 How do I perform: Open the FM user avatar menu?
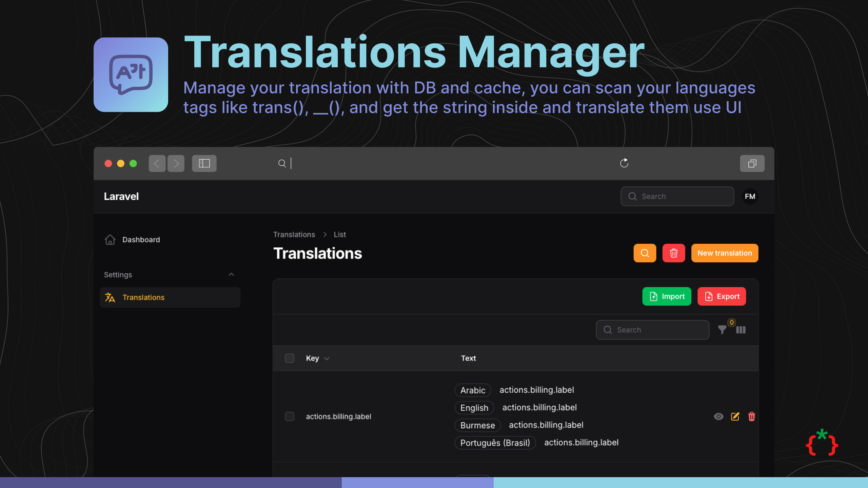tap(750, 197)
